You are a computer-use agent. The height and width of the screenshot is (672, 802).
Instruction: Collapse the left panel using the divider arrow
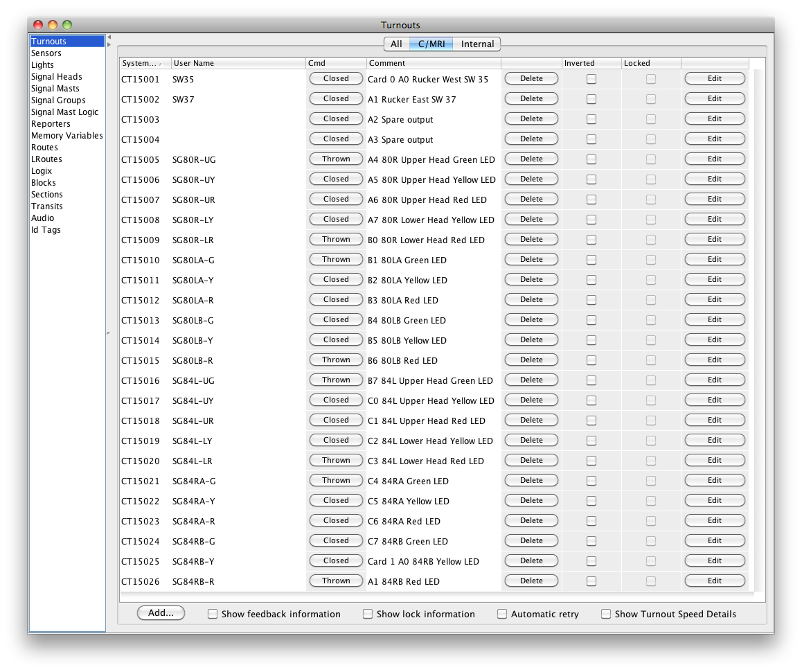tap(109, 37)
